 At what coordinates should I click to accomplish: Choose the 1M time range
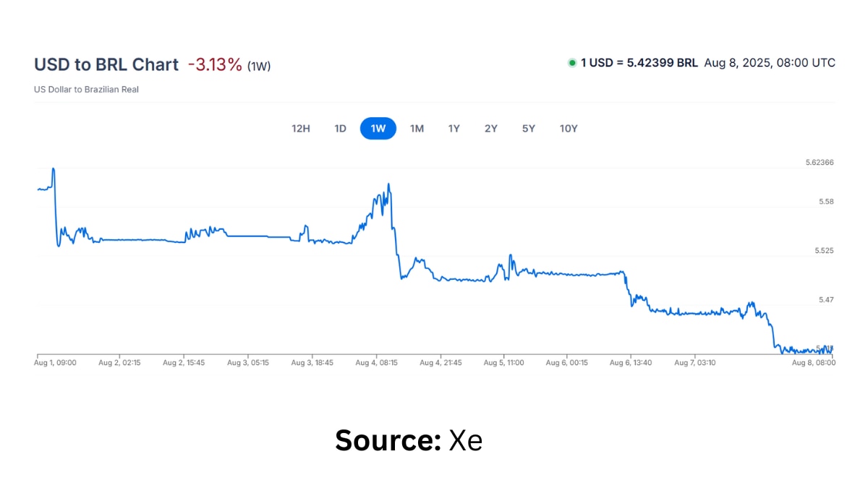pos(417,129)
